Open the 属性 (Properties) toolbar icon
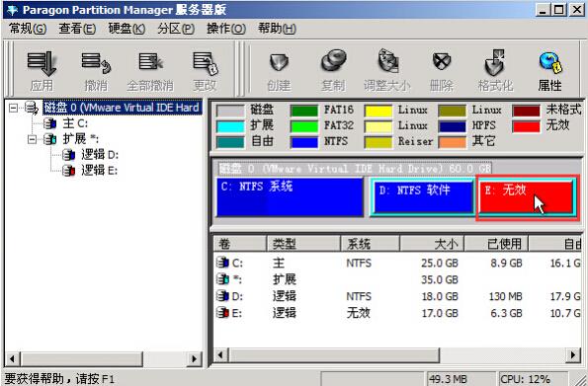 tap(550, 62)
